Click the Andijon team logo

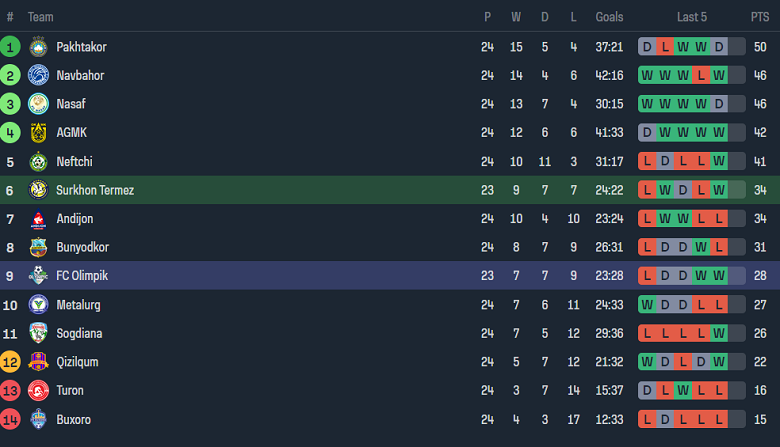[x=38, y=219]
